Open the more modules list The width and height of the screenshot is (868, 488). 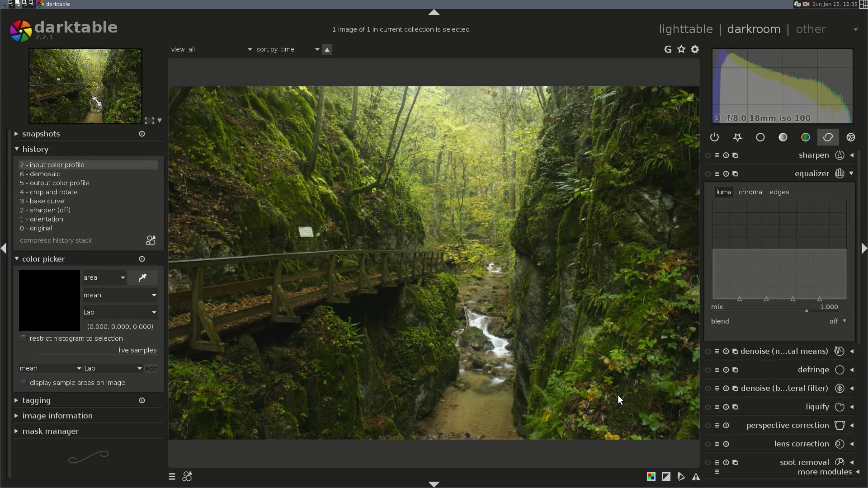pos(825,472)
